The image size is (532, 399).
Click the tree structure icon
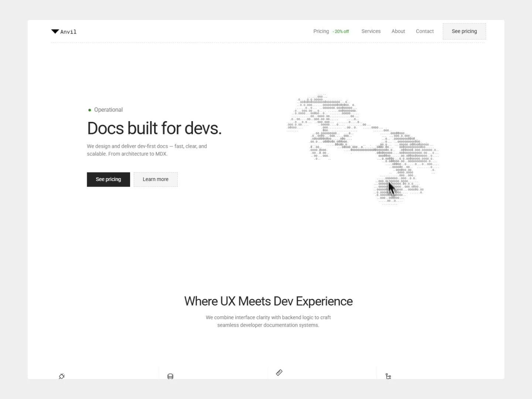tap(388, 376)
